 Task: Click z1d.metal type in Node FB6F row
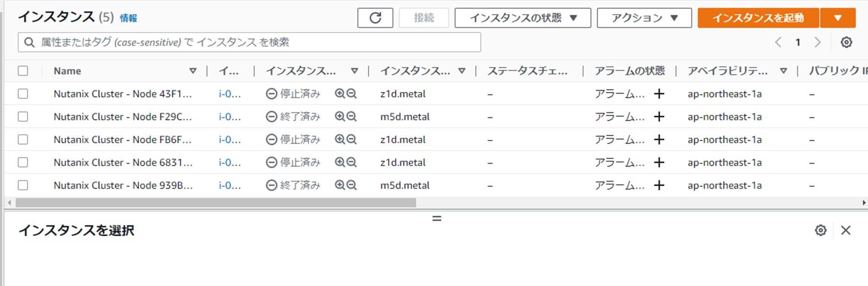pyautogui.click(x=403, y=140)
